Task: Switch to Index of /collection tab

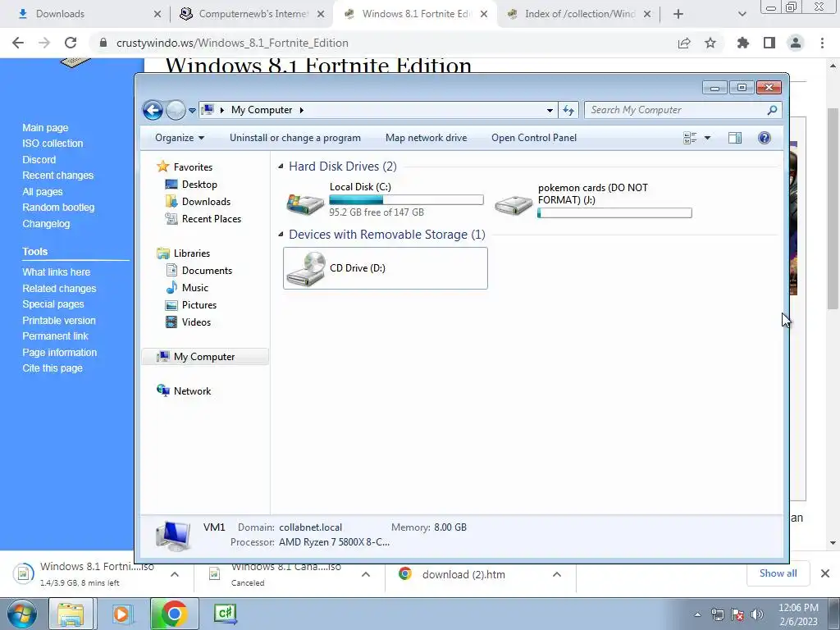Action: [578, 14]
